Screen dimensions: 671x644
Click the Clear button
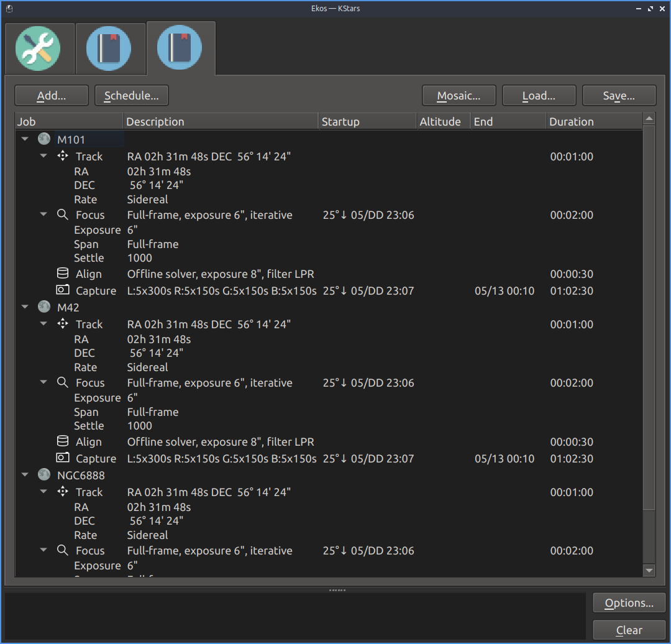(629, 630)
